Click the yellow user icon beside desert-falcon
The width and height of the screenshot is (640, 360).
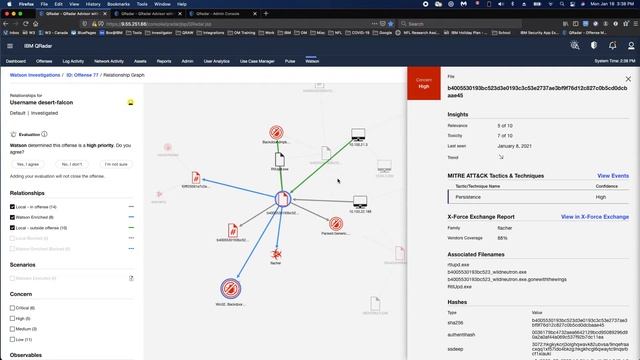[131, 102]
